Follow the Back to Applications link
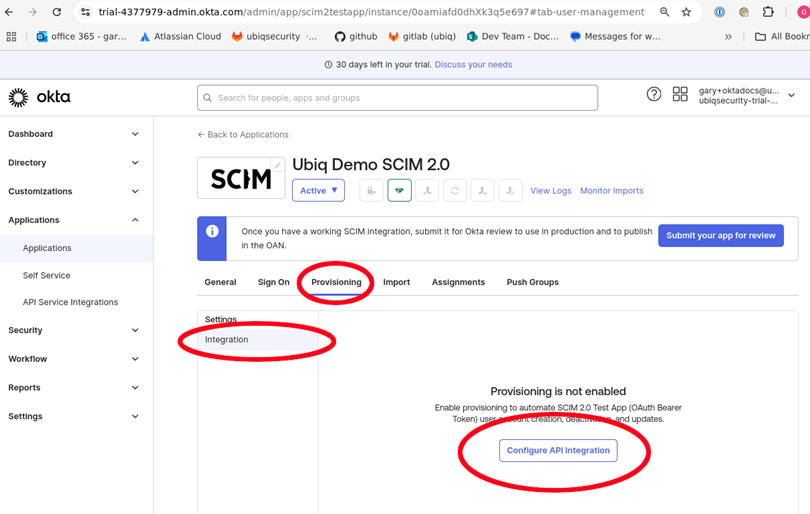Image resolution: width=810 pixels, height=514 pixels. pos(243,135)
